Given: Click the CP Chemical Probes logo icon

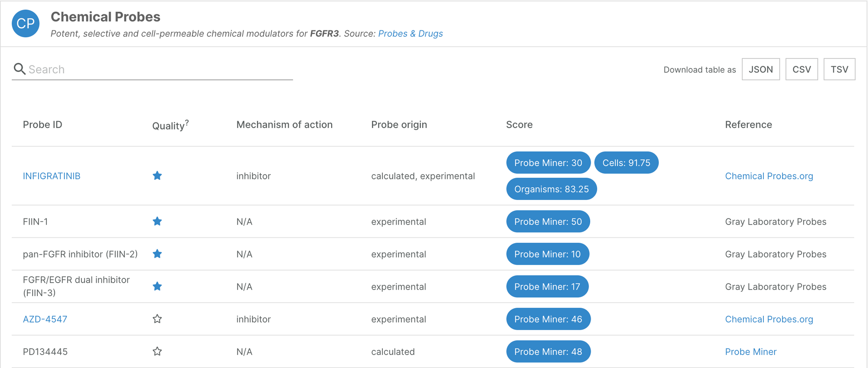Looking at the screenshot, I should pyautogui.click(x=26, y=23).
